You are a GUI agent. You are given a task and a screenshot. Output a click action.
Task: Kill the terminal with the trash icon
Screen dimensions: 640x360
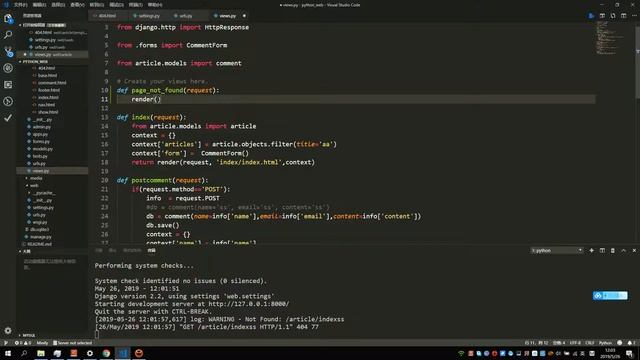[613, 250]
